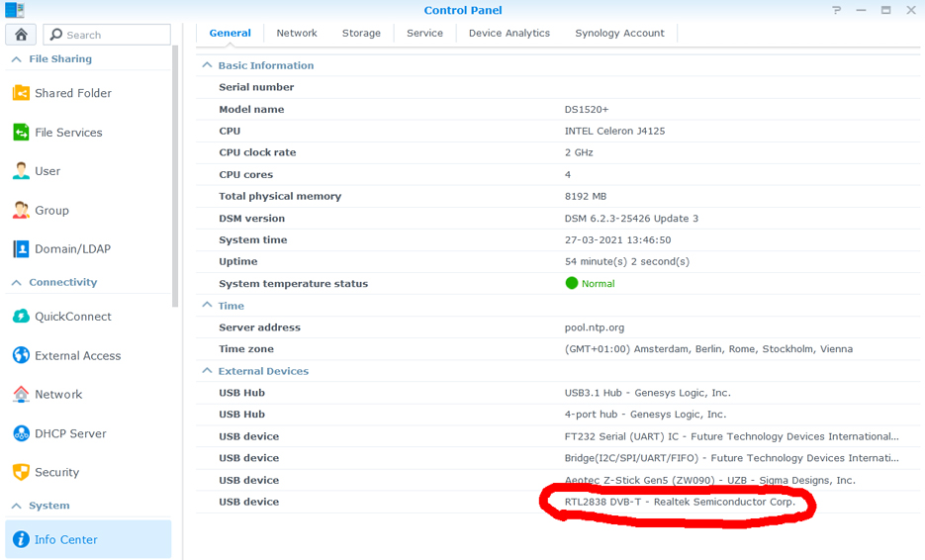Collapse the Time section

coord(207,305)
